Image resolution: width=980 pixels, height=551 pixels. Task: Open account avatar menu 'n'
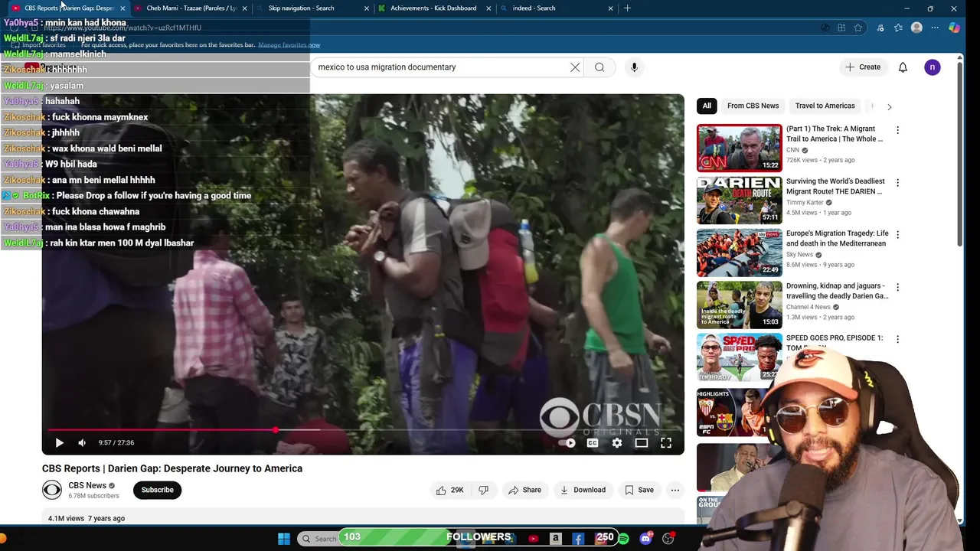pos(933,67)
